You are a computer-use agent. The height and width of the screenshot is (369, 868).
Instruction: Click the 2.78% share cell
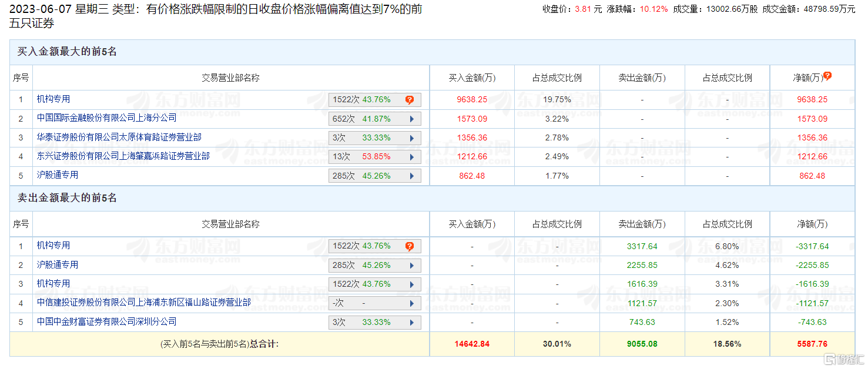[557, 138]
